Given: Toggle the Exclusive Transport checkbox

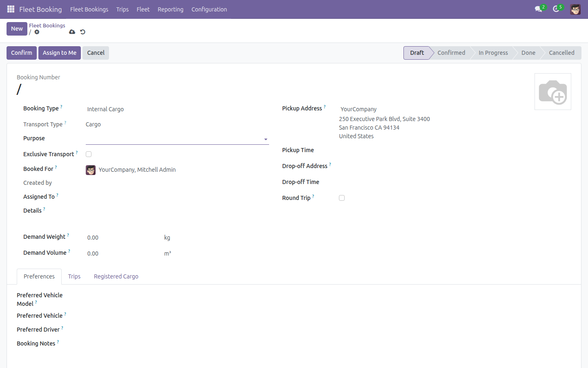Looking at the screenshot, I should pos(89,154).
